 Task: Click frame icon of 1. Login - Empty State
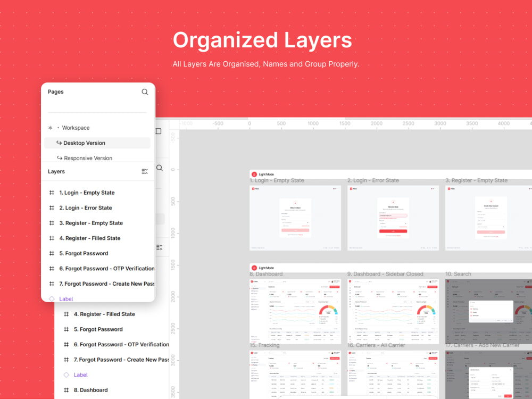coord(52,193)
